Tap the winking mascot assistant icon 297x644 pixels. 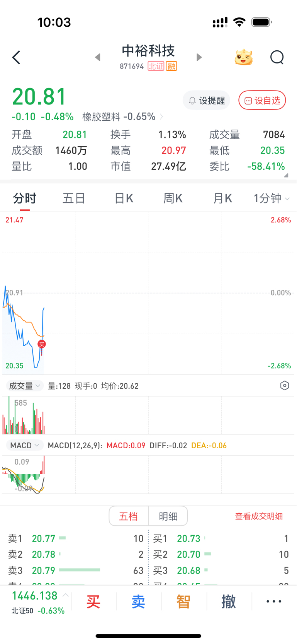pos(244,57)
